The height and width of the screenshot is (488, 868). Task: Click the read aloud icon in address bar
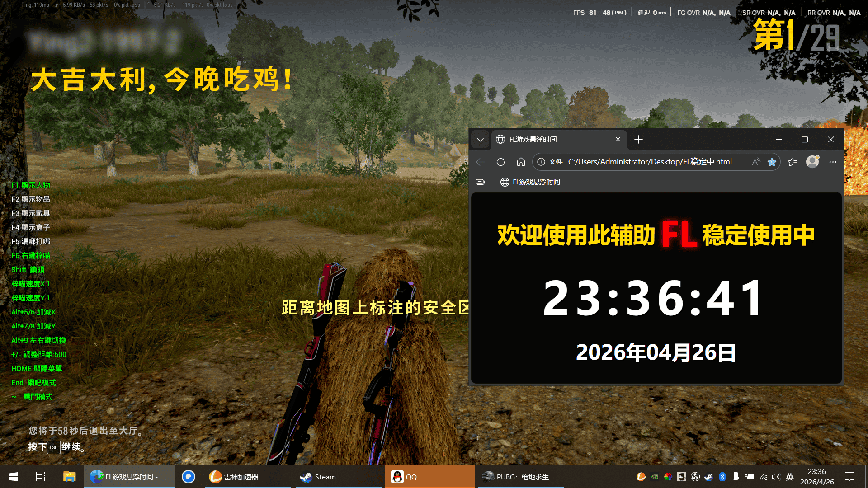pos(756,162)
